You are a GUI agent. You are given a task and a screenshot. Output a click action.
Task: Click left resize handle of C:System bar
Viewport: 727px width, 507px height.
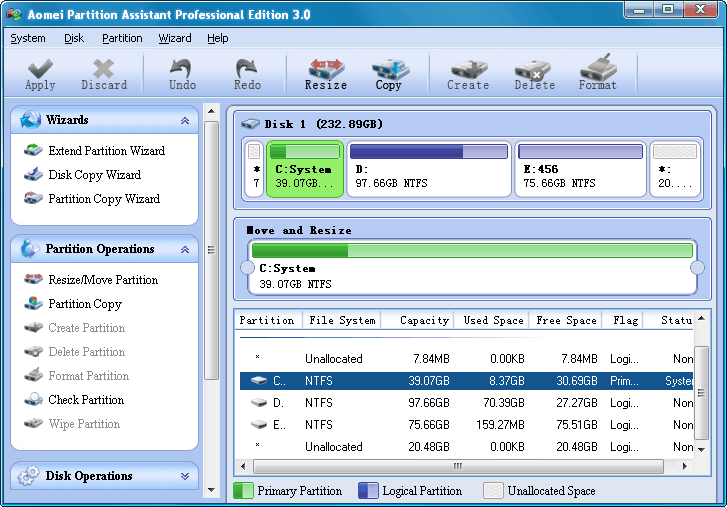click(247, 267)
